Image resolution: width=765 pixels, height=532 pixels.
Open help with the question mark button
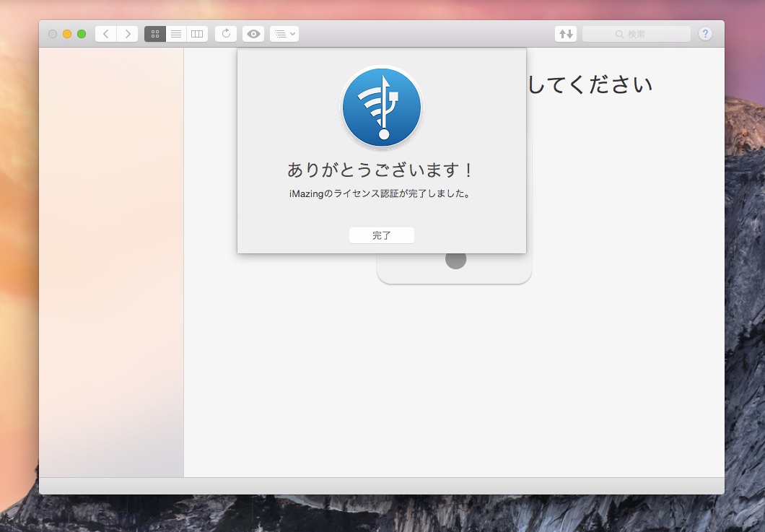point(705,34)
